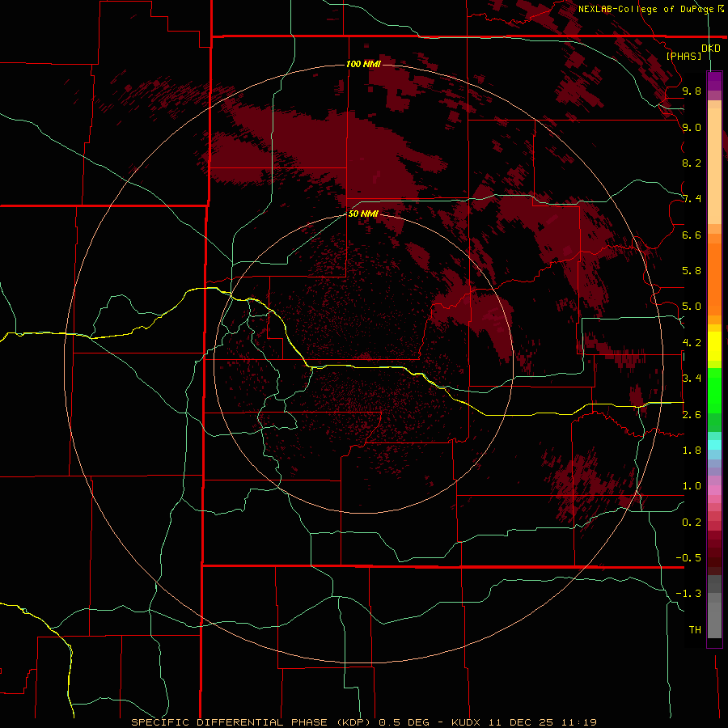Select the 5.8 legend value
728x728 pixels.
click(x=692, y=271)
